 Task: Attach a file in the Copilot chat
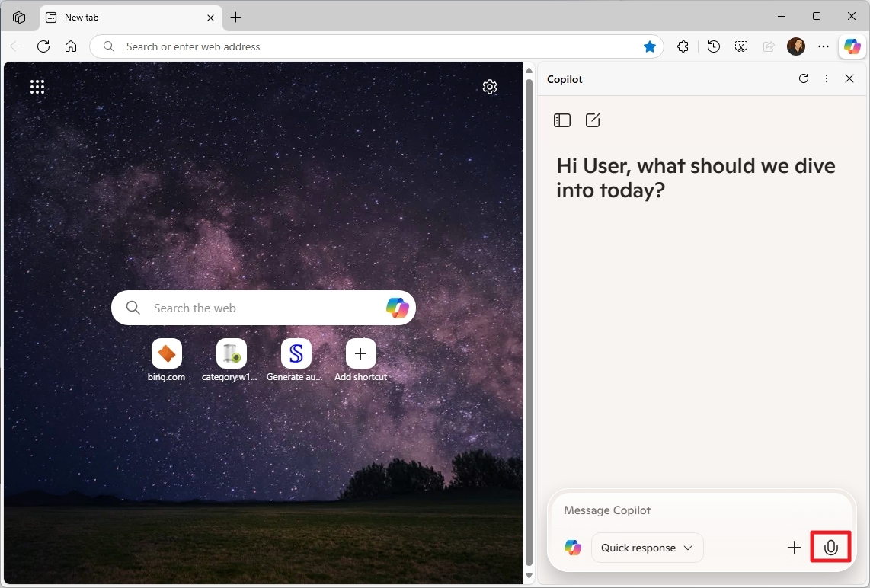click(x=794, y=547)
